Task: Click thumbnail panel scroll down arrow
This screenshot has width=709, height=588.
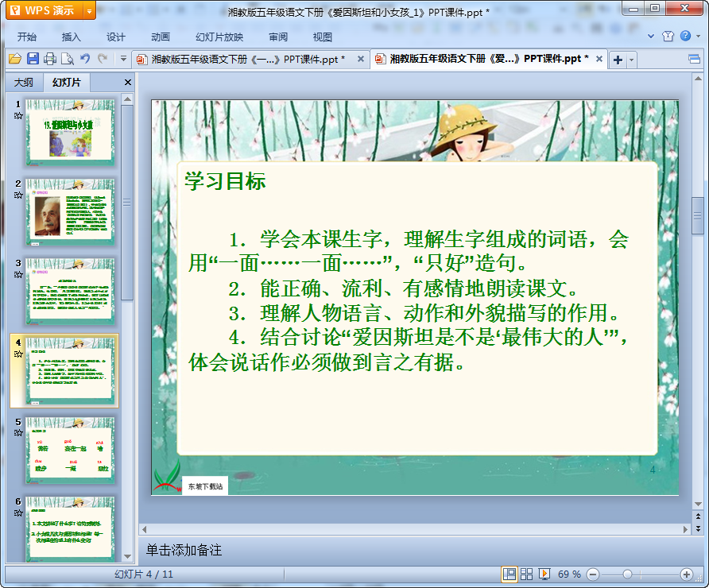Action: (x=127, y=557)
